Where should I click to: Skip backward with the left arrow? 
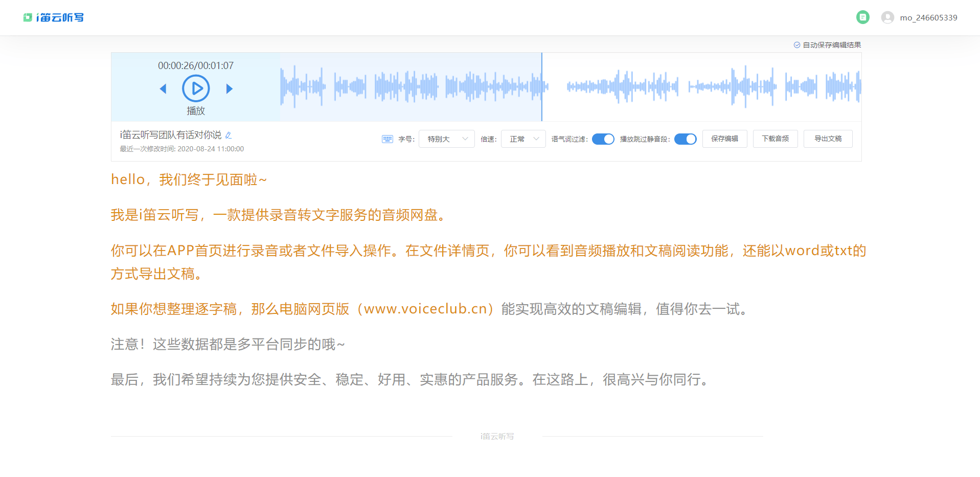pos(163,89)
